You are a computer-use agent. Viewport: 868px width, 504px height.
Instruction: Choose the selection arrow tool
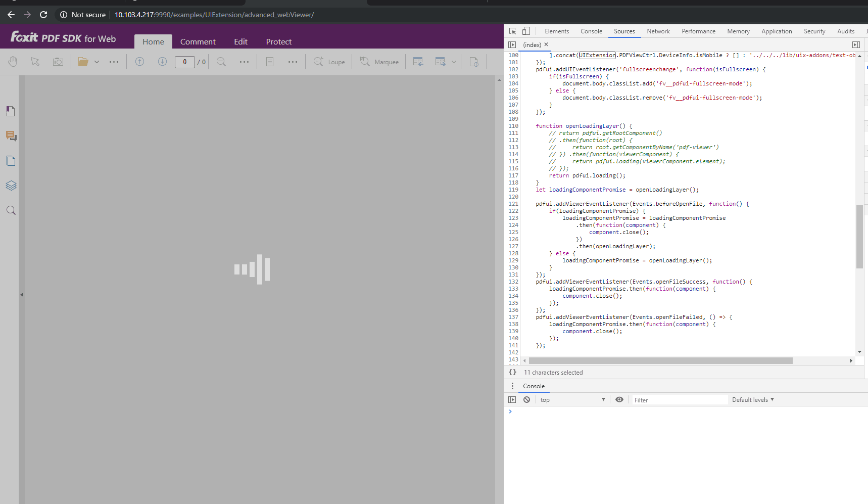pos(35,62)
